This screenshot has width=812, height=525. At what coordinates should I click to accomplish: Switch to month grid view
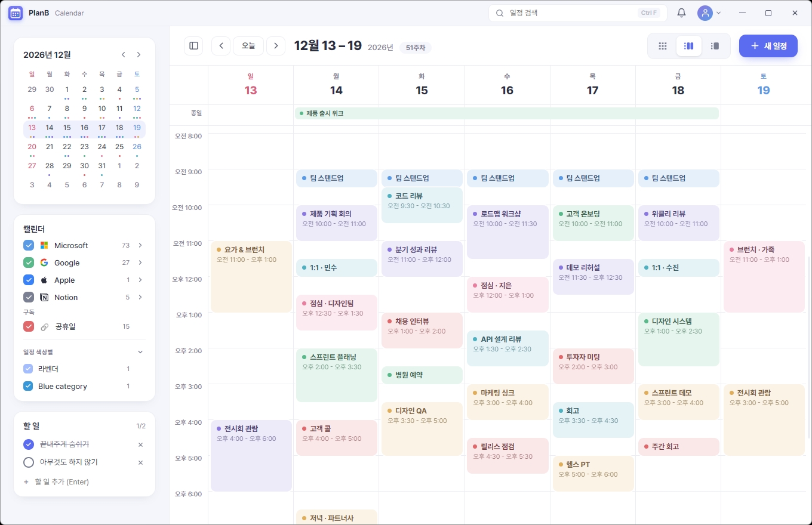(x=663, y=46)
